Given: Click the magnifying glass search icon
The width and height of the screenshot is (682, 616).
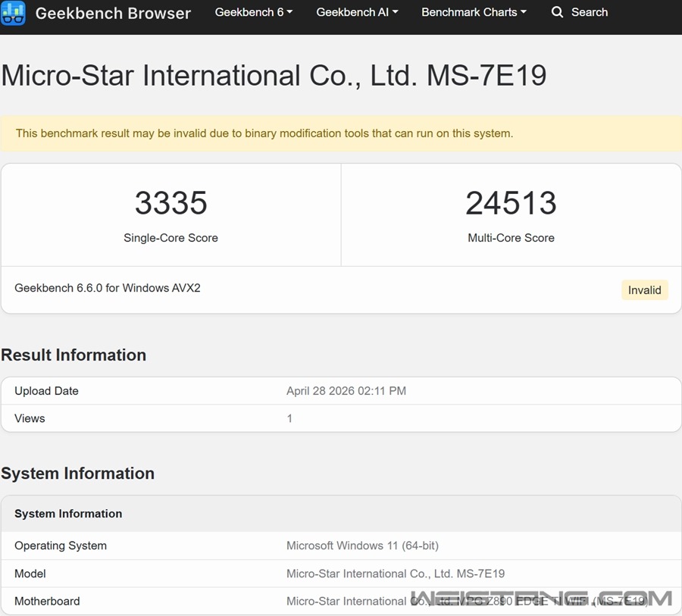Looking at the screenshot, I should pos(557,12).
